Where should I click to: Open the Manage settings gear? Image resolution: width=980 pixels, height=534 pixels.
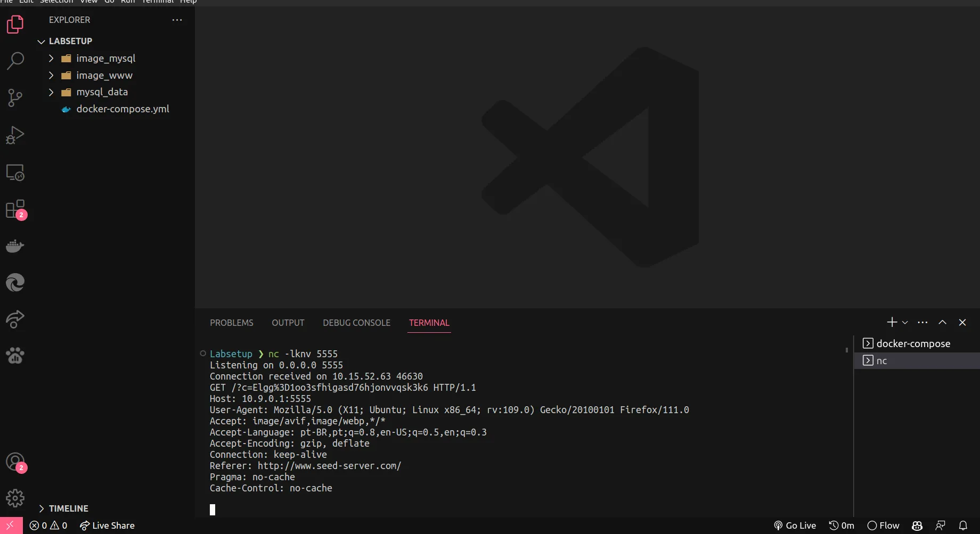coord(15,498)
